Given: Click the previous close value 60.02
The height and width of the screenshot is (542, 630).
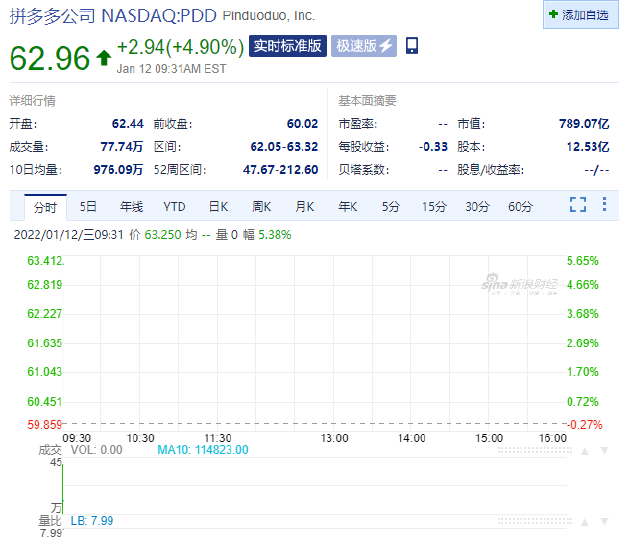Looking at the screenshot, I should 302,124.
